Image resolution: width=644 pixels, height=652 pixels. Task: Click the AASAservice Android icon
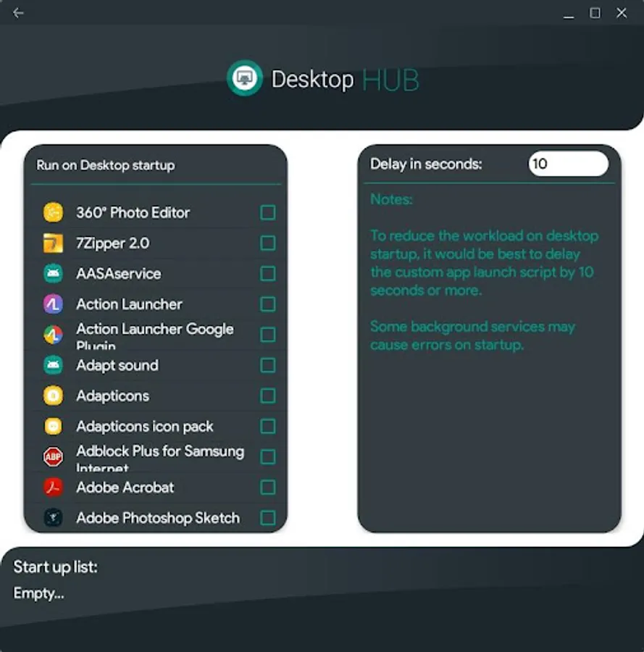pos(53,274)
